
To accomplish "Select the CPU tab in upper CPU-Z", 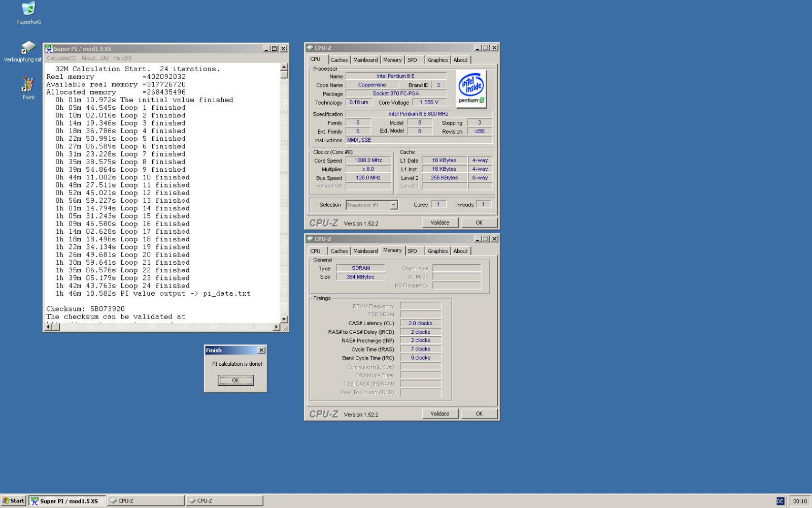I will pos(316,59).
